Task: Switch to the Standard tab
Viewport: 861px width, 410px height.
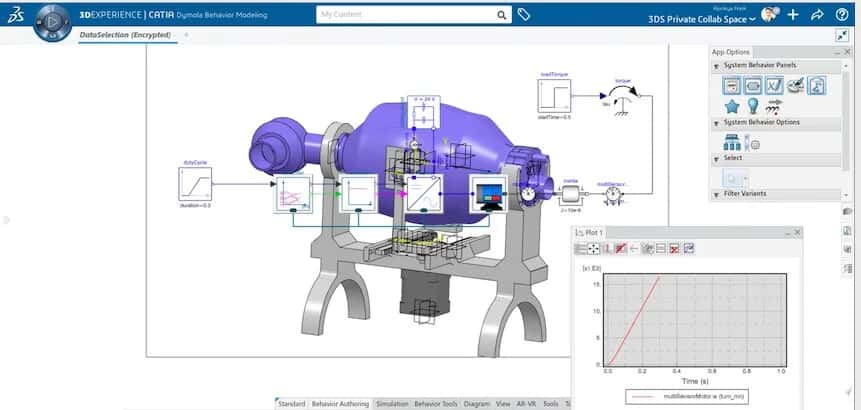Action: [x=291, y=404]
